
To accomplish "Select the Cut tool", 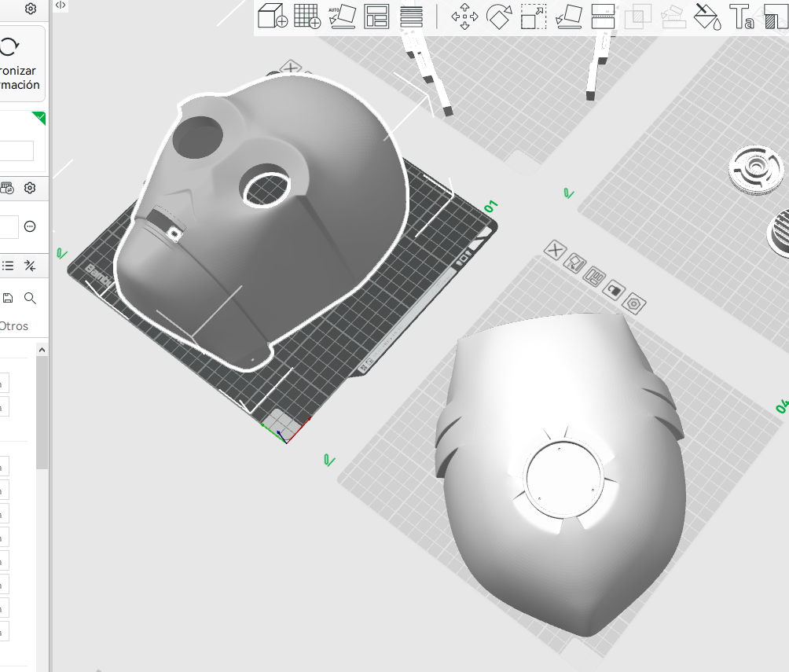I will 603,16.
